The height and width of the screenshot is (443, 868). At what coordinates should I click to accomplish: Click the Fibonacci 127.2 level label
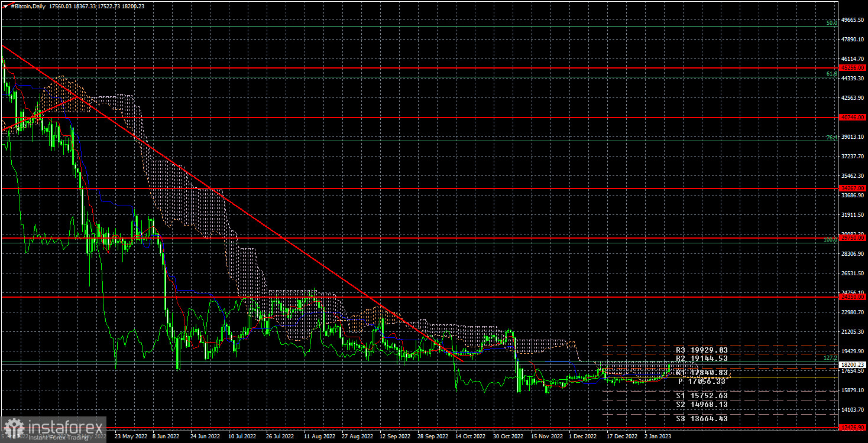pyautogui.click(x=830, y=358)
